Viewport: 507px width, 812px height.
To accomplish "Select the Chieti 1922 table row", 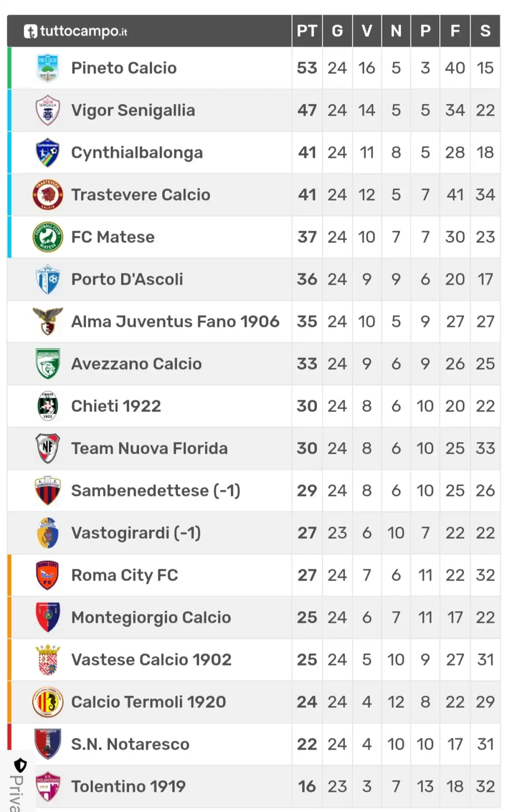I will click(253, 406).
